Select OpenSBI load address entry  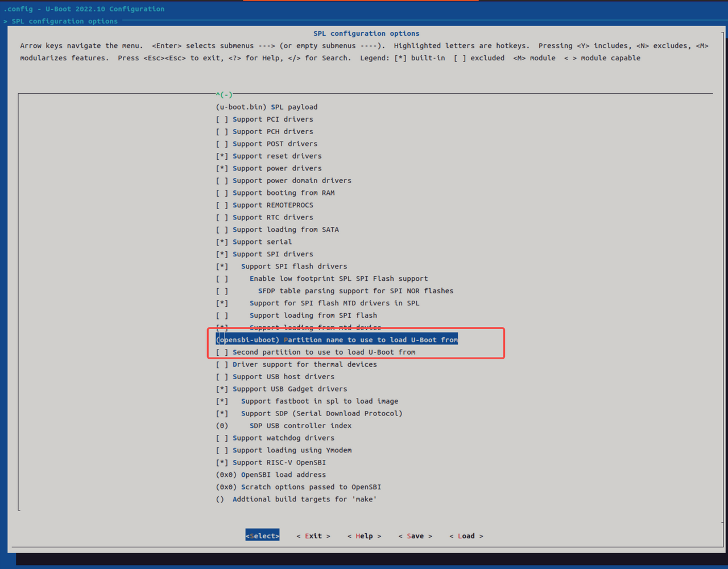click(271, 475)
